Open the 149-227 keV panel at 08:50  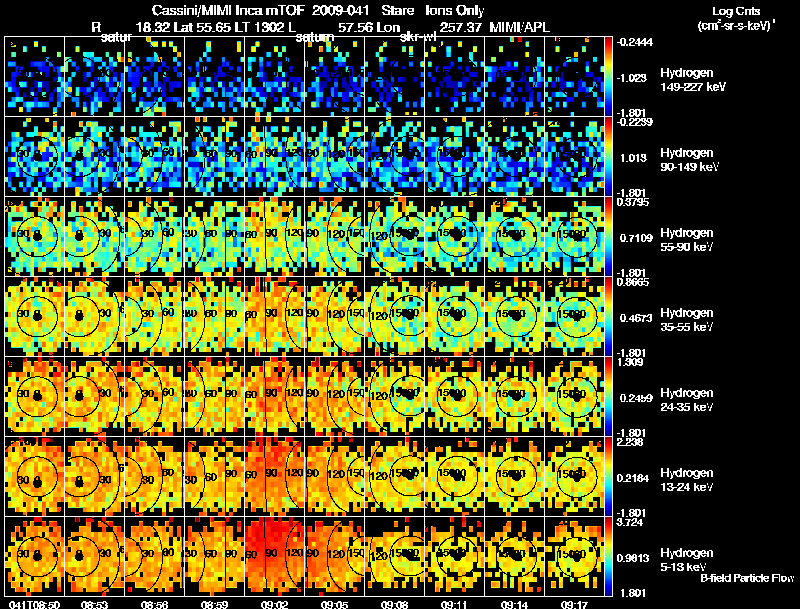tap(35, 77)
